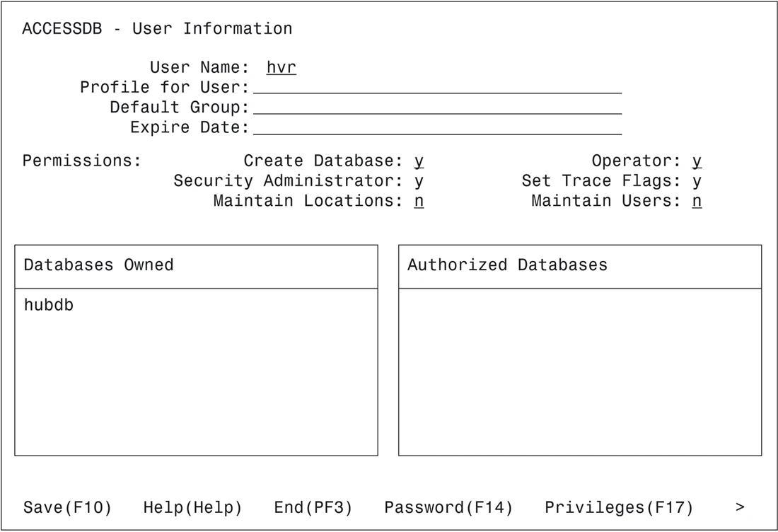
Task: Toggle the Security Administrator permission
Action: [x=419, y=180]
